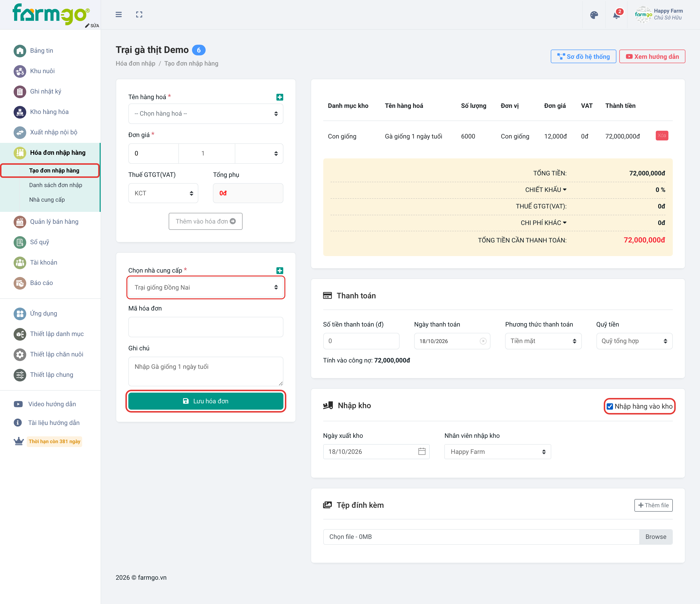Open the Quỹ tổng hợp fund dropdown
Viewport: 700px width, 604px height.
tap(634, 341)
